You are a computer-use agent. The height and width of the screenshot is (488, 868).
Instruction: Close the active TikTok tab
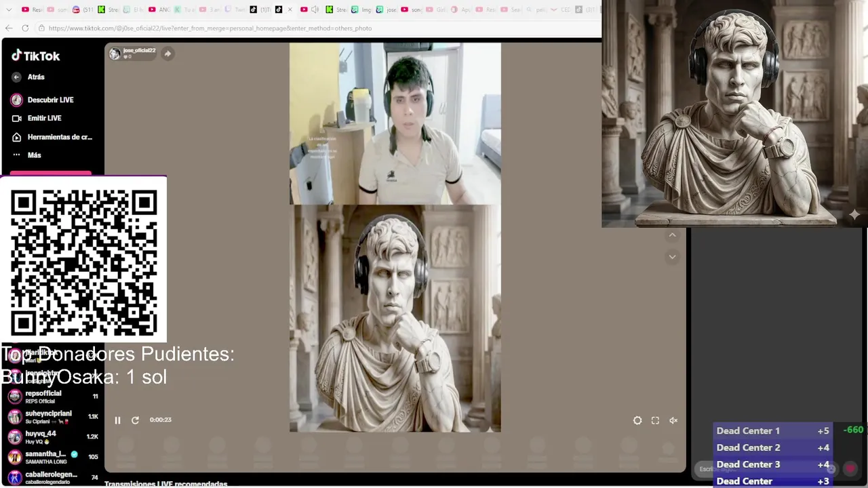[290, 9]
